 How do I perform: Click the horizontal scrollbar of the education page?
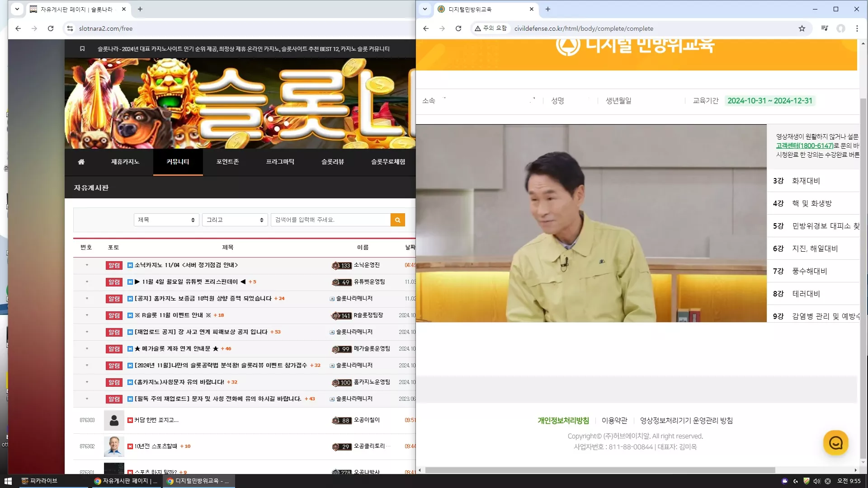tap(600, 470)
